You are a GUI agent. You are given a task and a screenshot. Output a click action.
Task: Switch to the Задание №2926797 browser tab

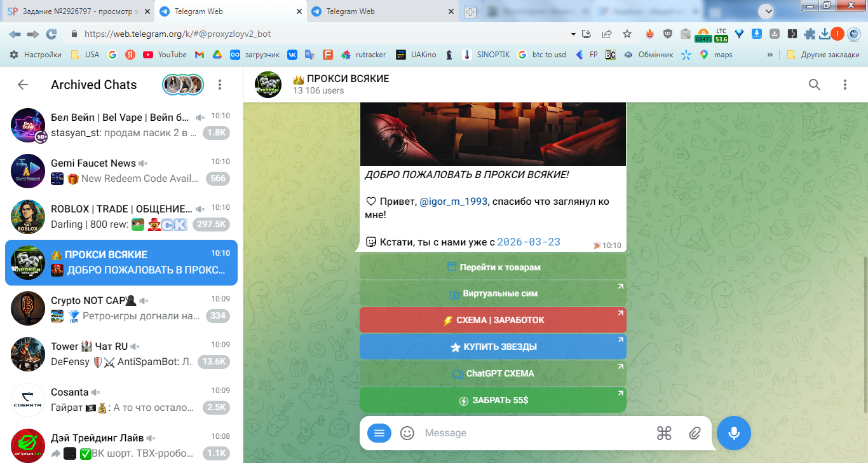click(77, 11)
